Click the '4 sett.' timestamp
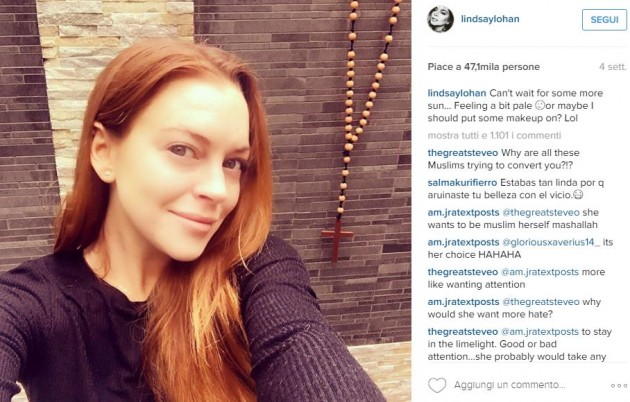This screenshot has width=630, height=402. 612,67
